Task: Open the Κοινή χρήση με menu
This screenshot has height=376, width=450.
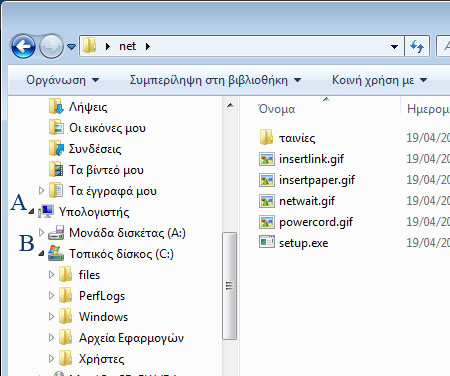Action: pyautogui.click(x=379, y=80)
